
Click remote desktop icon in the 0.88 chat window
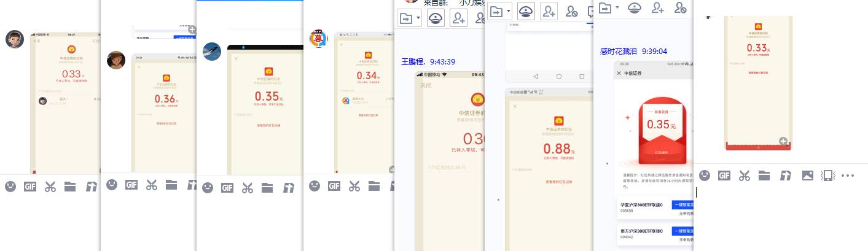tap(526, 10)
